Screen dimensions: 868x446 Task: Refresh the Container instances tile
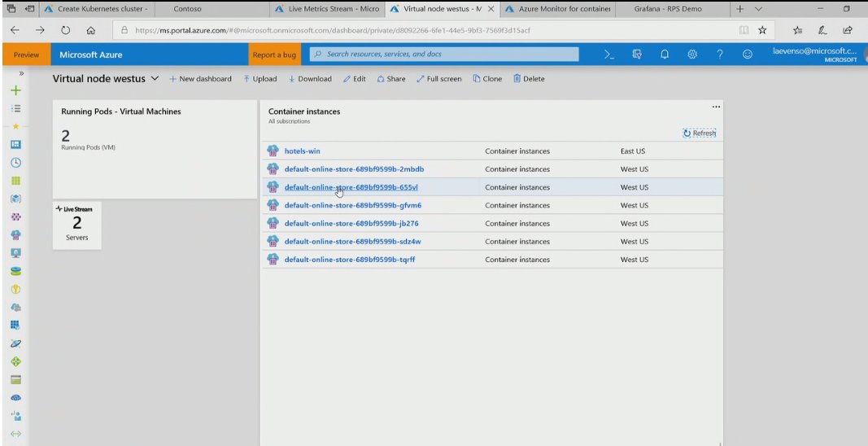[699, 133]
